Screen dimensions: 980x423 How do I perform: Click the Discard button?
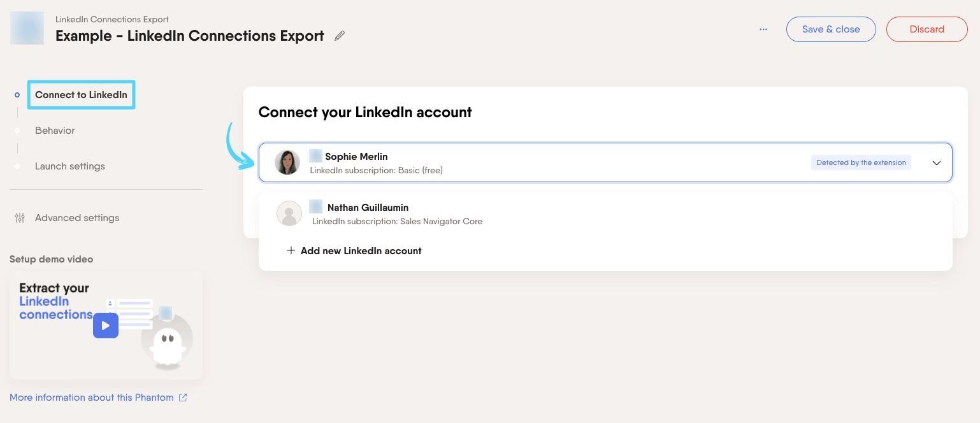[927, 29]
